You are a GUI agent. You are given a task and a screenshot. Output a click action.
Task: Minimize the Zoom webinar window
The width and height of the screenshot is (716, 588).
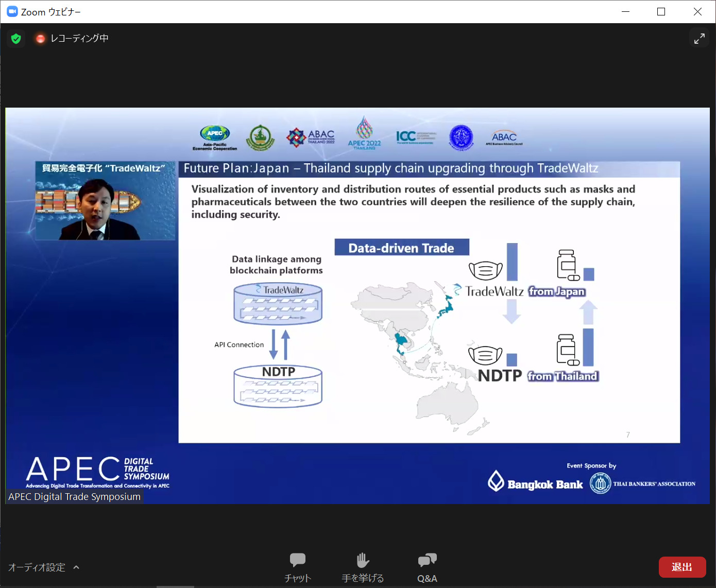(626, 11)
